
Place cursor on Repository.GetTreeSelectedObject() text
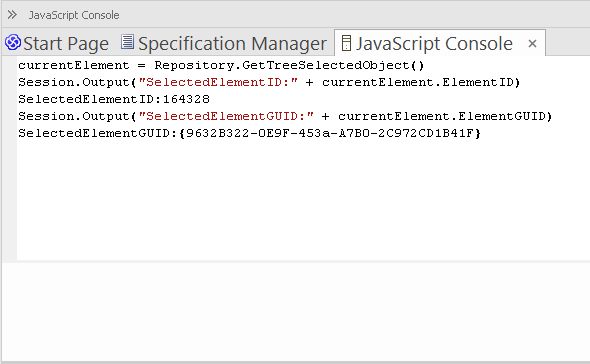point(289,65)
